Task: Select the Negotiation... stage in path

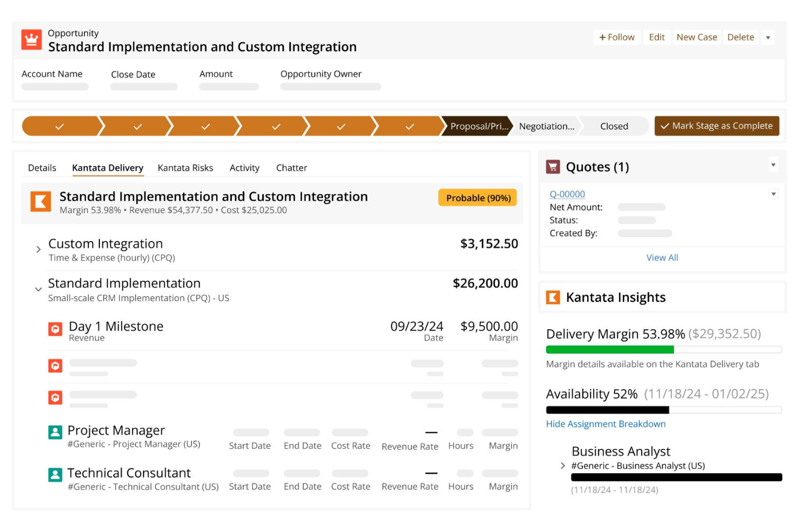Action: [546, 126]
